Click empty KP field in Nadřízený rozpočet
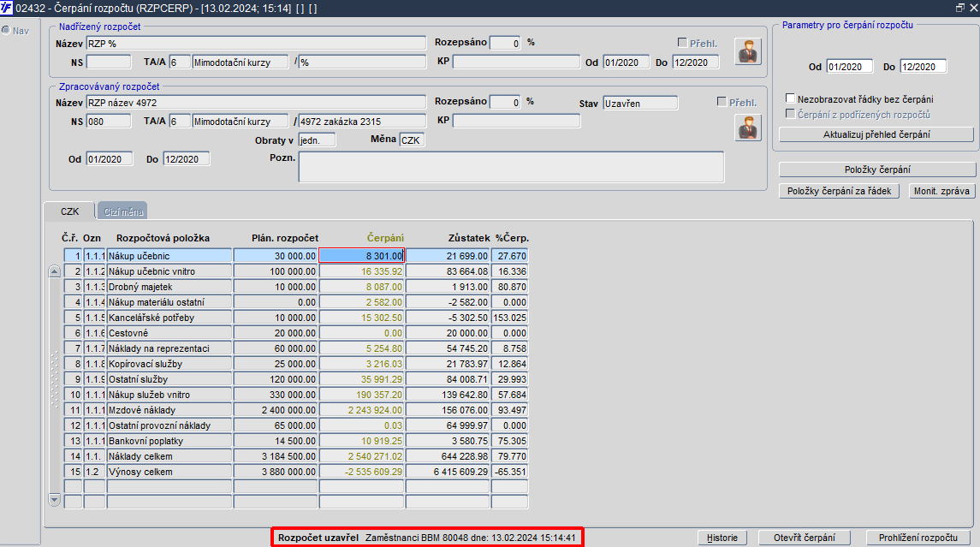The width and height of the screenshot is (980, 547). [516, 62]
